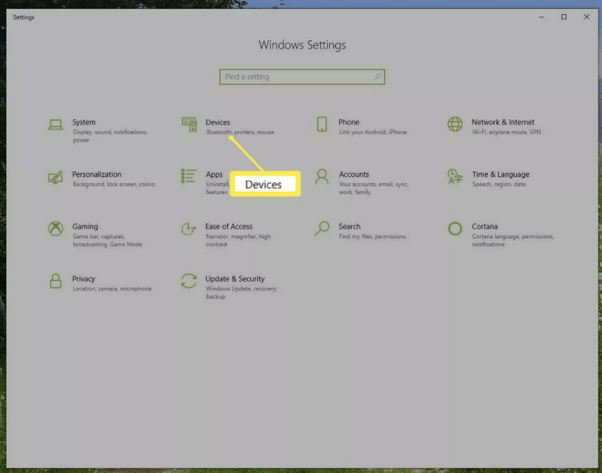The image size is (602, 473).
Task: Select the Search magnifier category icon
Action: [322, 228]
